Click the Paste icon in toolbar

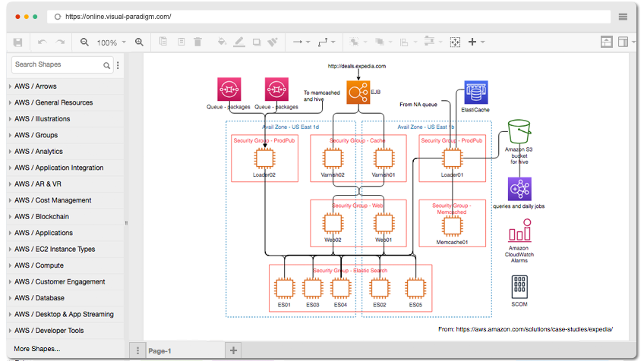click(x=181, y=42)
